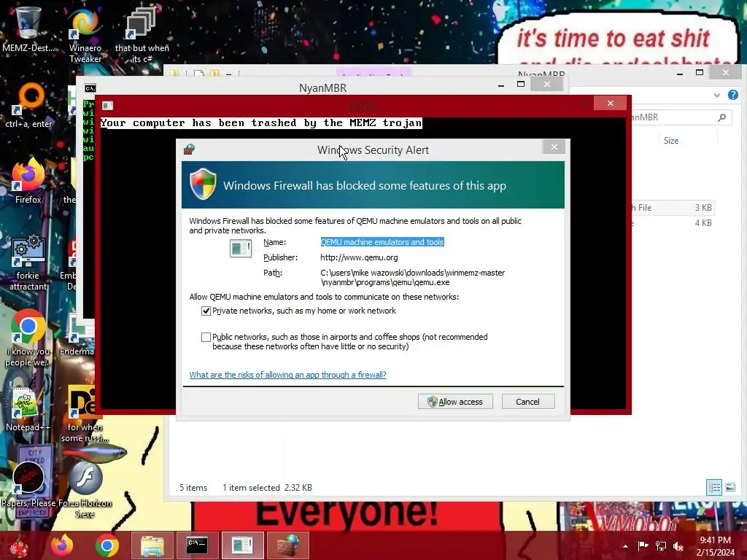Uncheck Private networks checkbox
This screenshot has width=747, height=560.
206,311
